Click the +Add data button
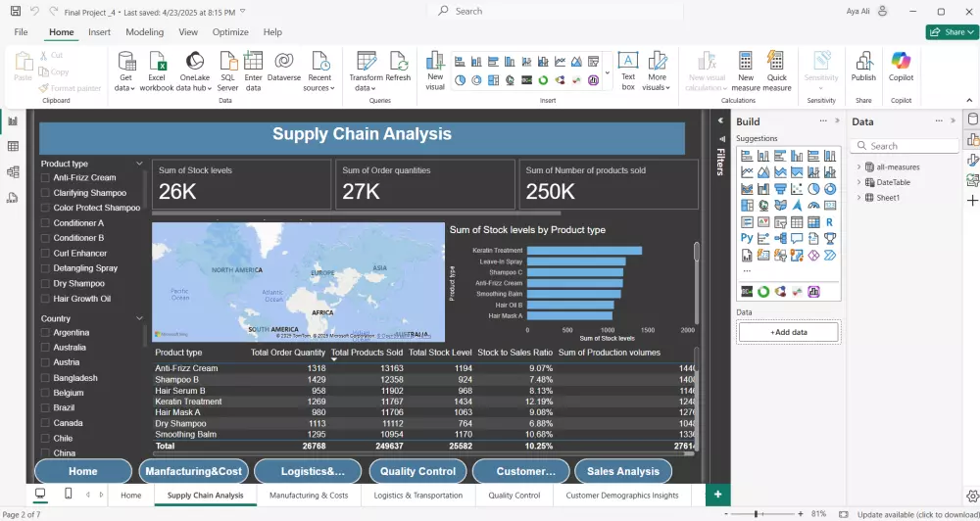 click(x=789, y=332)
